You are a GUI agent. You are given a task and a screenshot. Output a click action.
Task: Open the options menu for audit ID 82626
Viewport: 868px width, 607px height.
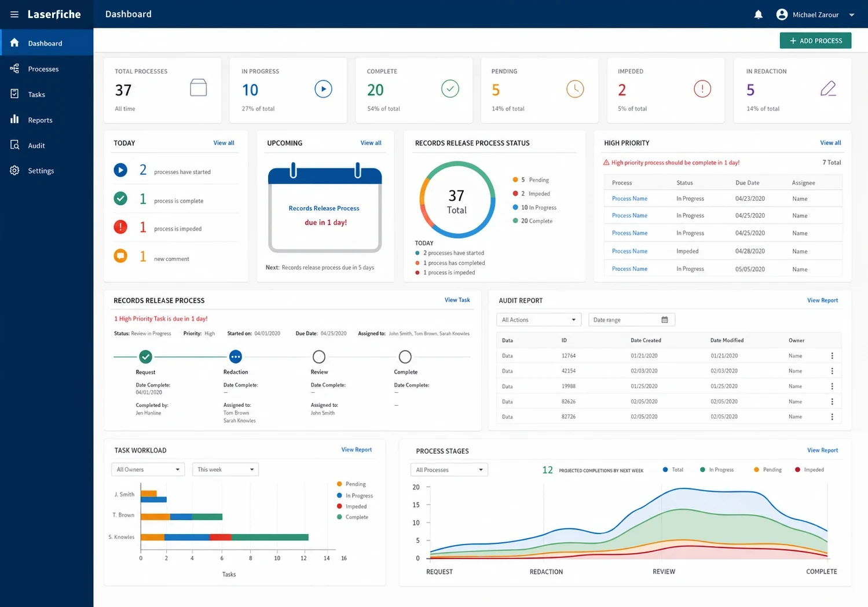tap(832, 402)
